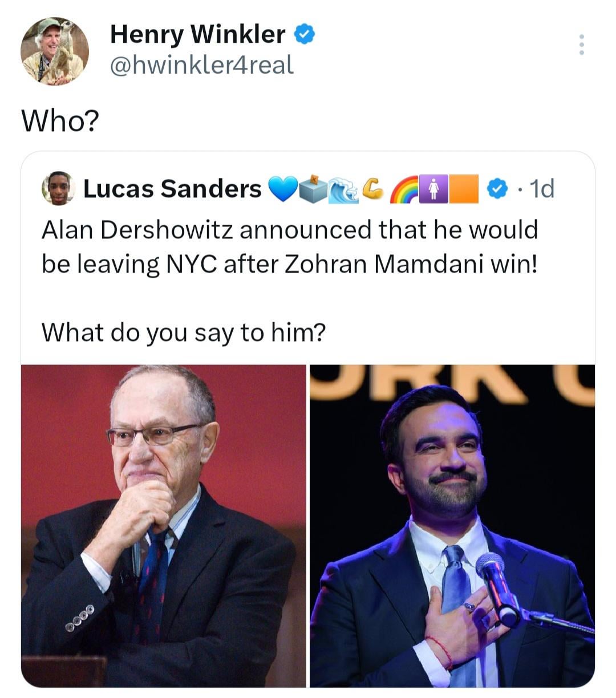Click the Lucas Sanders name in quoted tweet
Image resolution: width=616 pixels, height=698 pixels.
click(172, 189)
